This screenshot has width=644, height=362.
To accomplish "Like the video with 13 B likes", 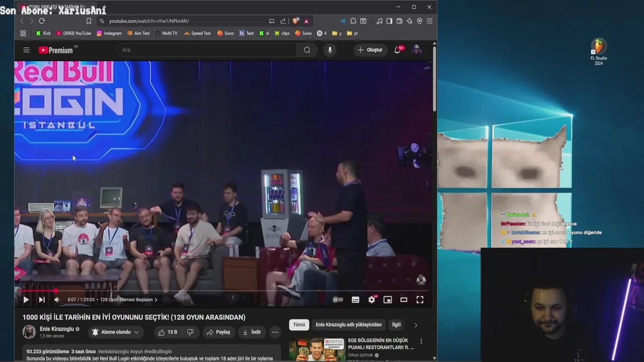I will (168, 332).
